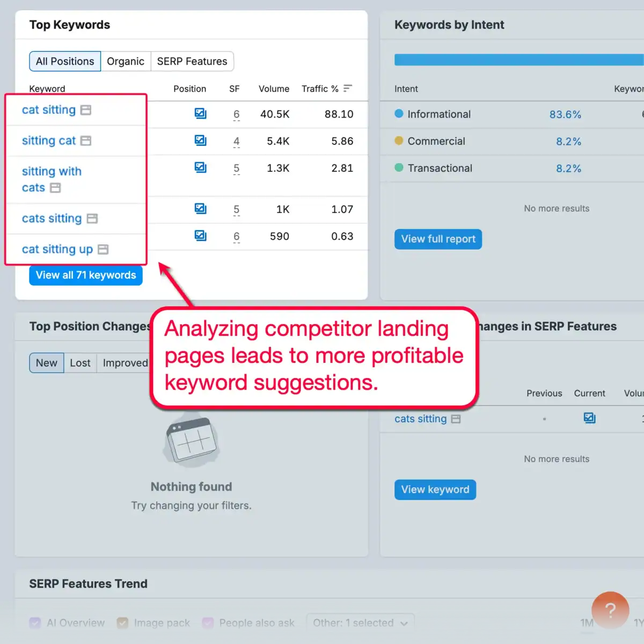Viewport: 644px width, 644px height.
Task: Open the SF count link '6' for 'cat sitting'
Action: tap(236, 114)
